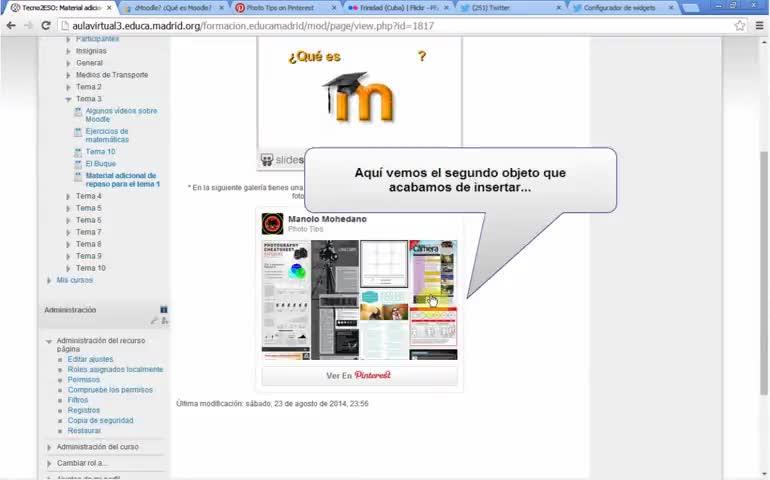770x480 pixels.
Task: Click the SlideShare logo below the slideshow
Action: 281,160
